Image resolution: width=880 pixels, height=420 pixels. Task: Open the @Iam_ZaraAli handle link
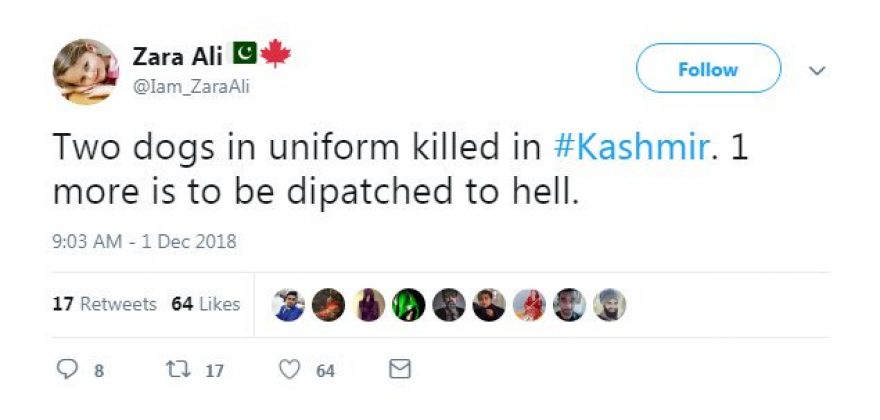point(191,87)
